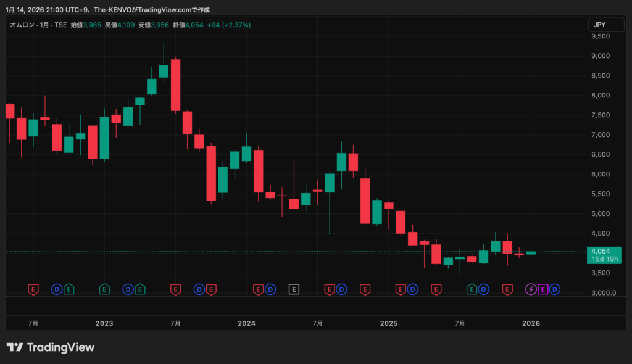Click the TradingView logo

click(x=51, y=347)
